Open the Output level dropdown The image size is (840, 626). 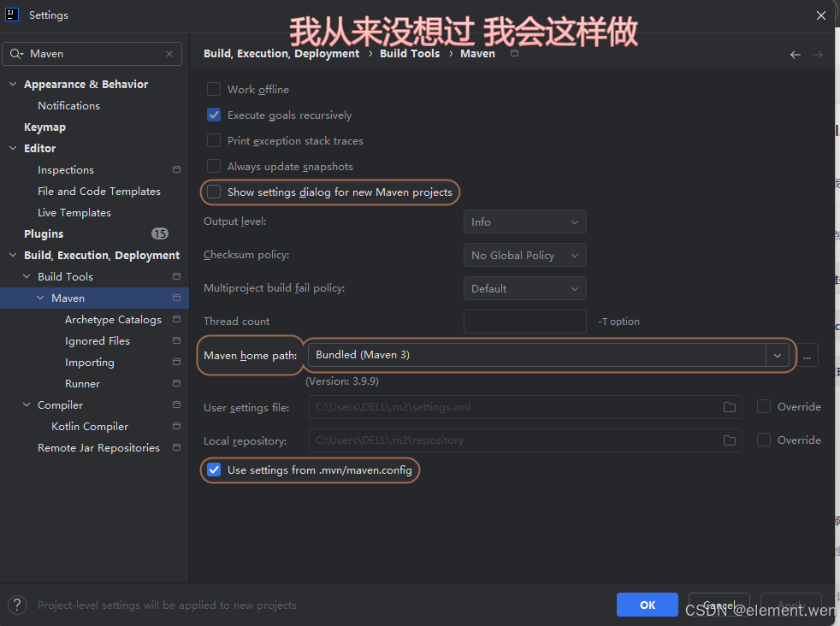[524, 221]
